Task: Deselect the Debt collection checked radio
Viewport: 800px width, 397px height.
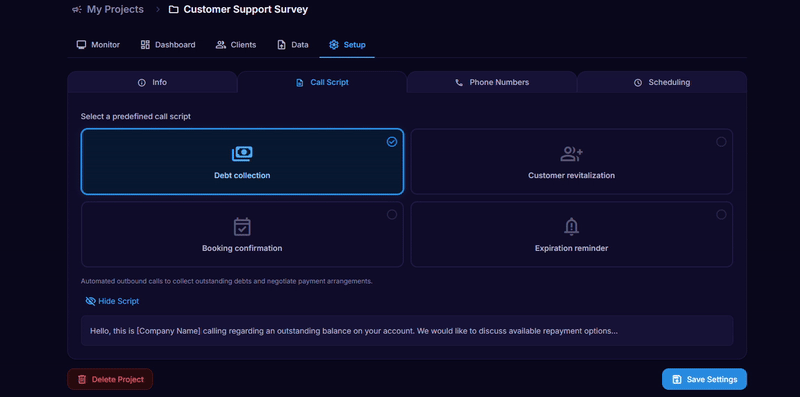Action: pyautogui.click(x=392, y=142)
